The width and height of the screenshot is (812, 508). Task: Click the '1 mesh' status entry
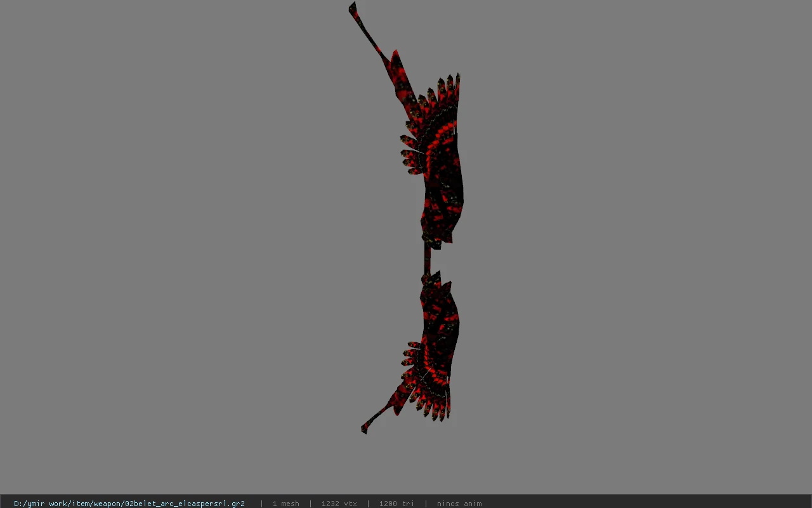click(285, 504)
